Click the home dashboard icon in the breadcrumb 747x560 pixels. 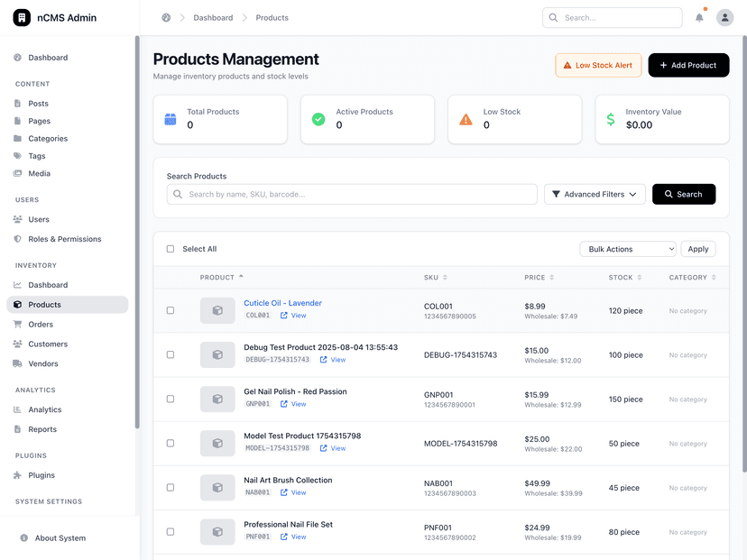[x=166, y=18]
